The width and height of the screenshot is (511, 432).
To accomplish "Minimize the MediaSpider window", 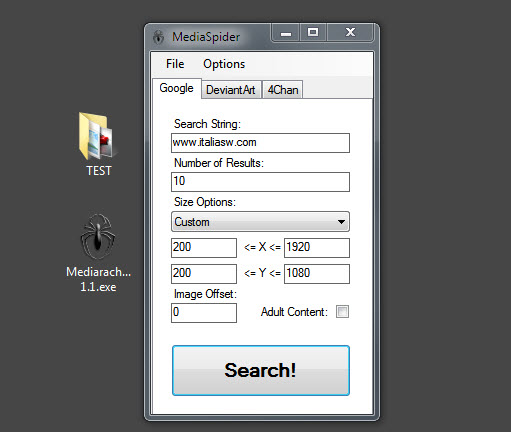I will (286, 33).
